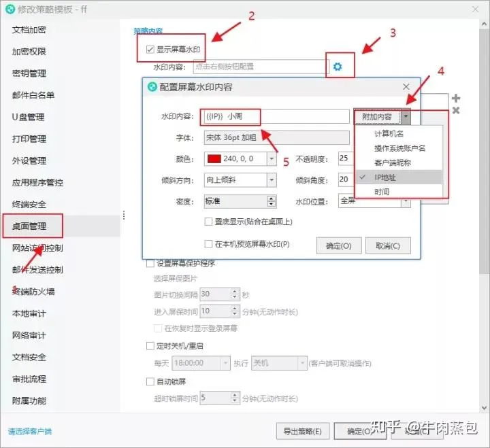Expand the 倾斜方向 dropdown
Screen dimensions: 490x448
pyautogui.click(x=272, y=180)
